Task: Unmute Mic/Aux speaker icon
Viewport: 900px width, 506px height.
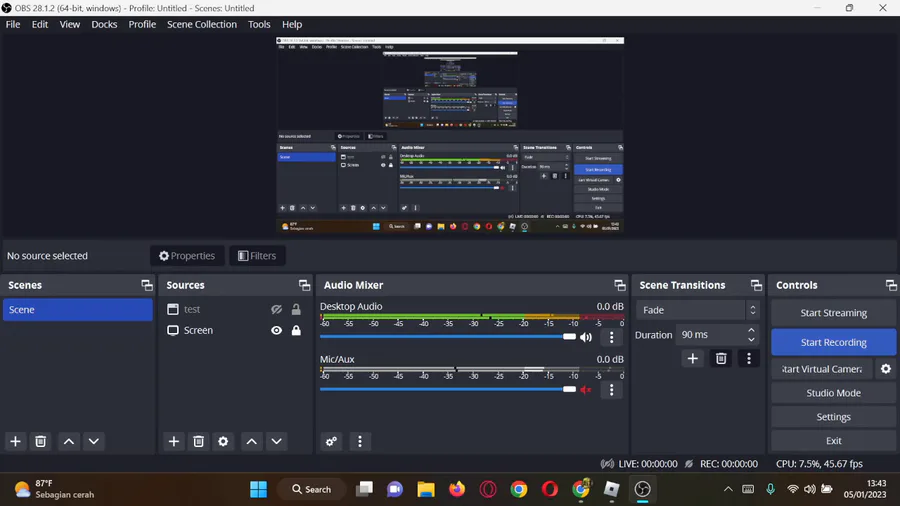Action: pyautogui.click(x=586, y=390)
